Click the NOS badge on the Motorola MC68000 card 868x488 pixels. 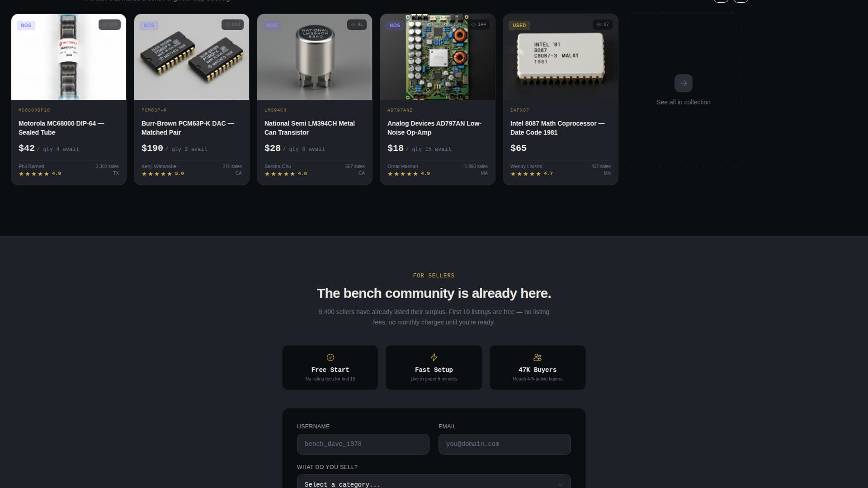[x=26, y=25]
